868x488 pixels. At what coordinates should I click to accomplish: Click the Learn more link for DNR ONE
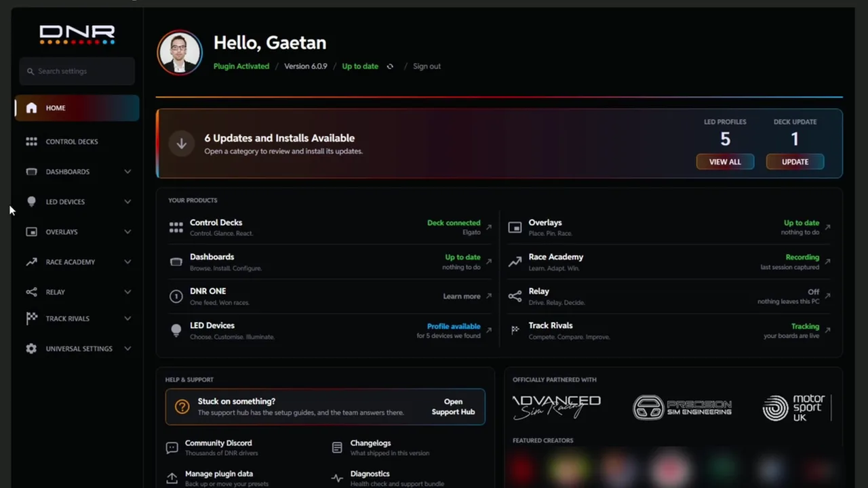click(462, 296)
